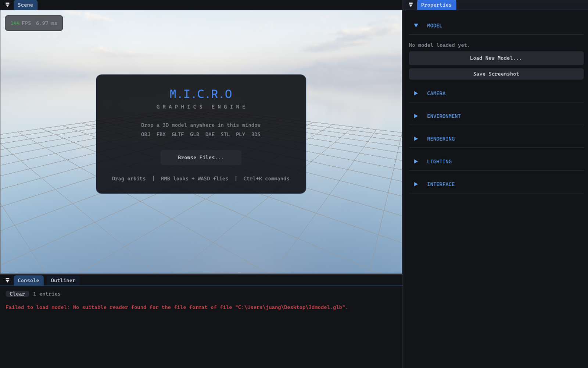Click the FPS counter overlay
This screenshot has height=368, width=588.
coord(34,23)
